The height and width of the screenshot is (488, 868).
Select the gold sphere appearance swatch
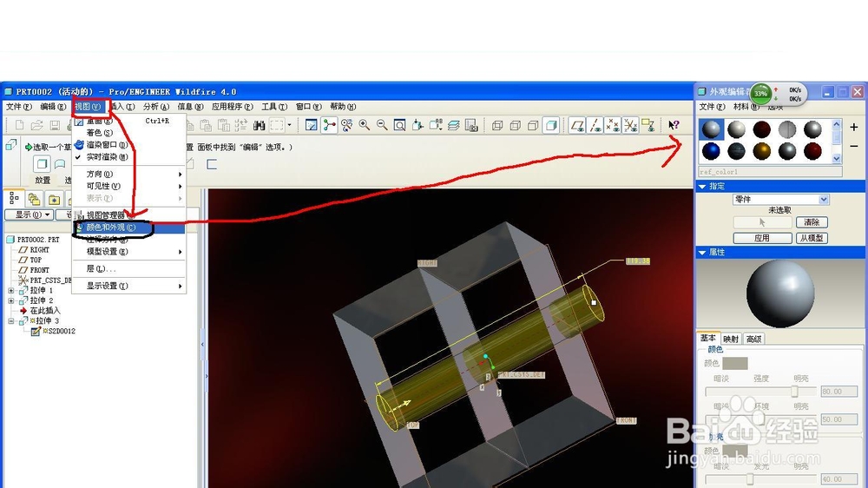coord(762,151)
